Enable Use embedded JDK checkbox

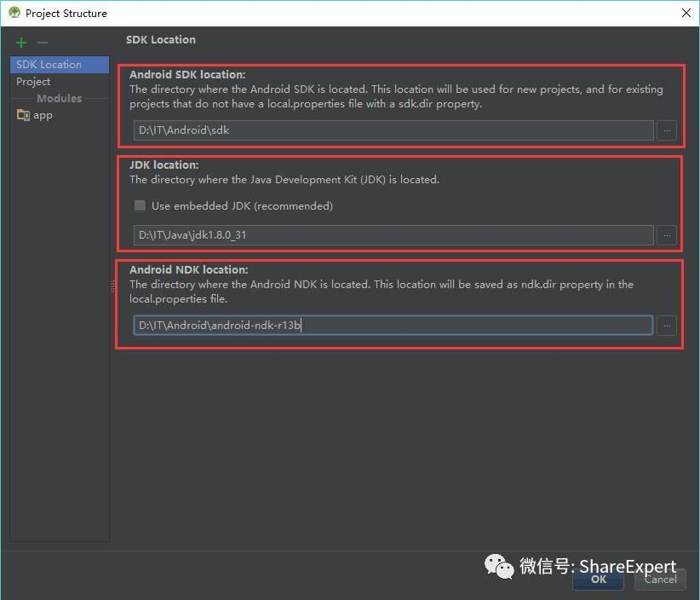pyautogui.click(x=140, y=205)
